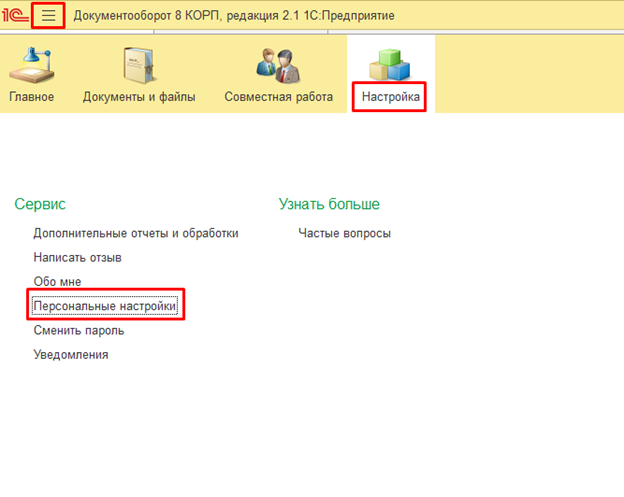
Task: Go to the Совместная работа section label
Action: (x=279, y=97)
